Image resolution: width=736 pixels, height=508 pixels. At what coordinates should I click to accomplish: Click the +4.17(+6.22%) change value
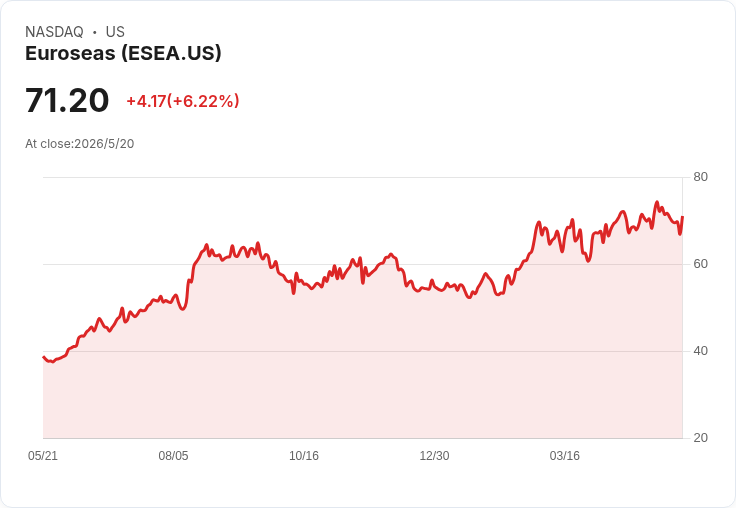tap(183, 101)
